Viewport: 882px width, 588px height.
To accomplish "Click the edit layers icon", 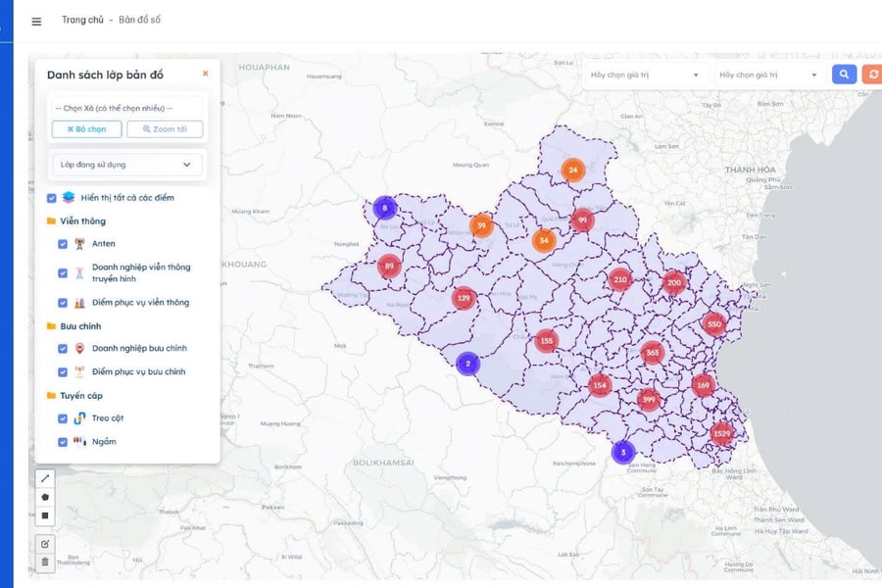I will click(x=44, y=544).
